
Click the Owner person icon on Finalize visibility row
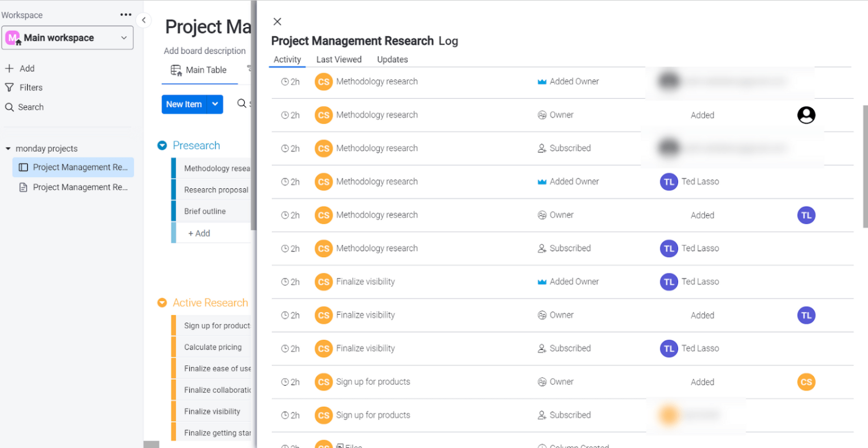click(541, 315)
